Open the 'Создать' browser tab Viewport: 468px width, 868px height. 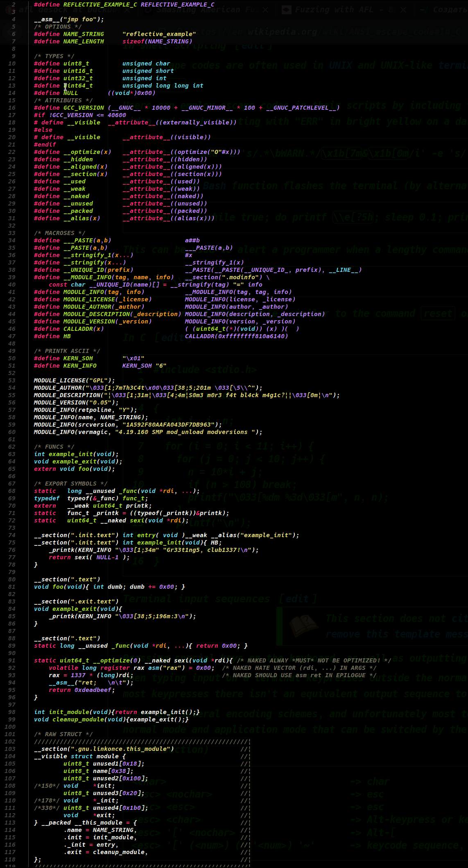(444, 9)
